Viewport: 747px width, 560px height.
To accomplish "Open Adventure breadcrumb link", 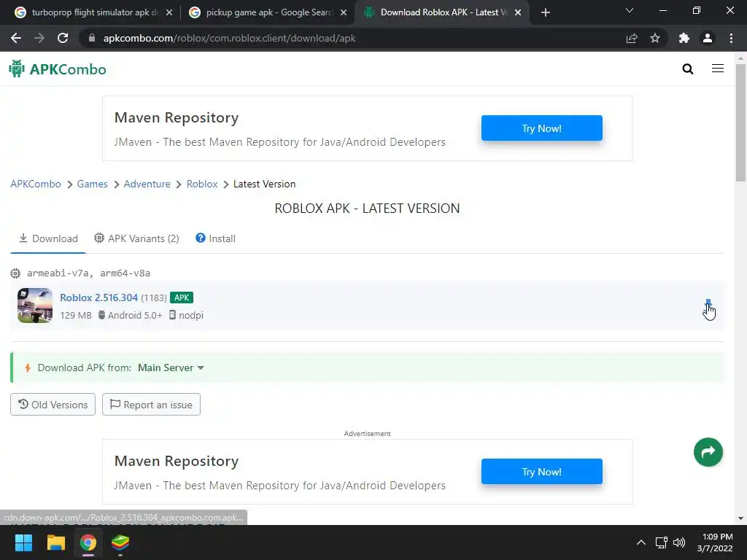I will (147, 184).
